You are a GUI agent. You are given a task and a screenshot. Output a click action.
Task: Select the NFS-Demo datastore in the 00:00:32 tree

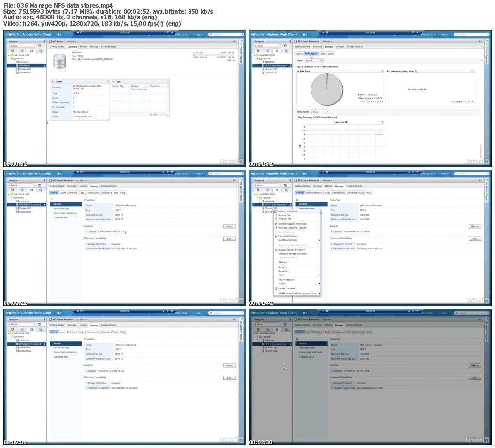point(27,66)
